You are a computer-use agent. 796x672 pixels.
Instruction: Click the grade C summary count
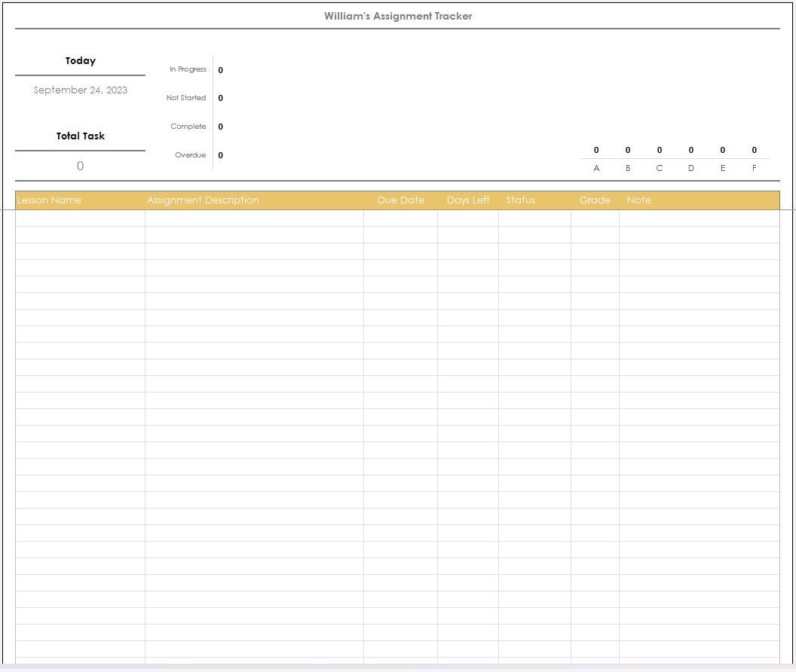click(x=660, y=149)
